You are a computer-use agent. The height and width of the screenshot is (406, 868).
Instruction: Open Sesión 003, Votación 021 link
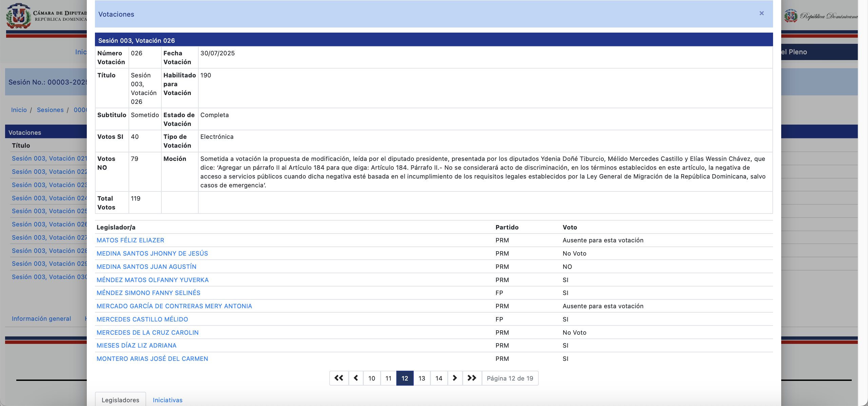coord(49,159)
